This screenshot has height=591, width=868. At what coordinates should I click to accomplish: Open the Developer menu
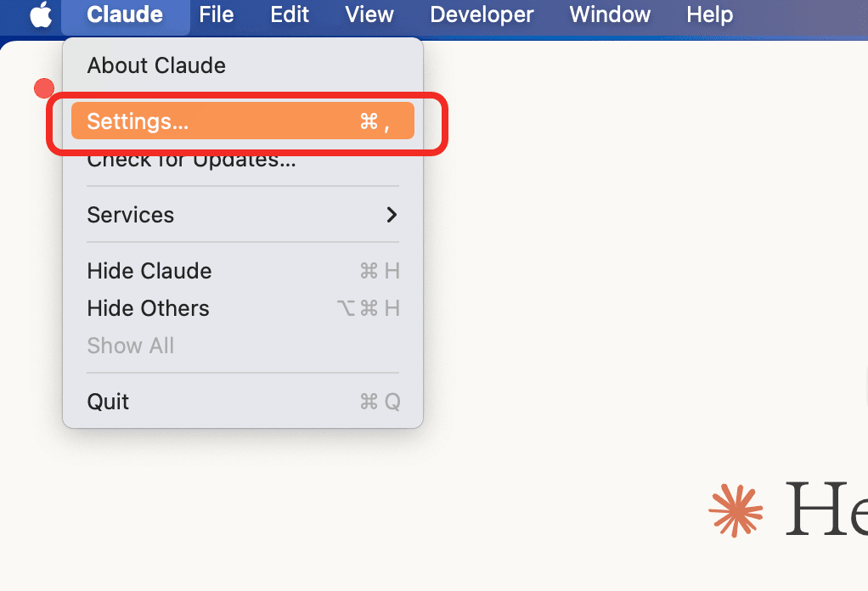point(482,14)
